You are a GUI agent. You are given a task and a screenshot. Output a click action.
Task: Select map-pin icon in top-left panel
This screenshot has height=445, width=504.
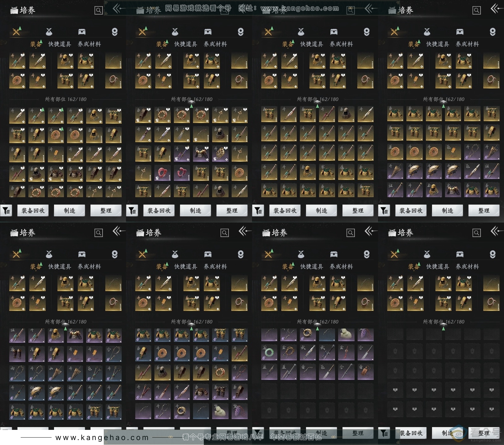click(x=115, y=32)
